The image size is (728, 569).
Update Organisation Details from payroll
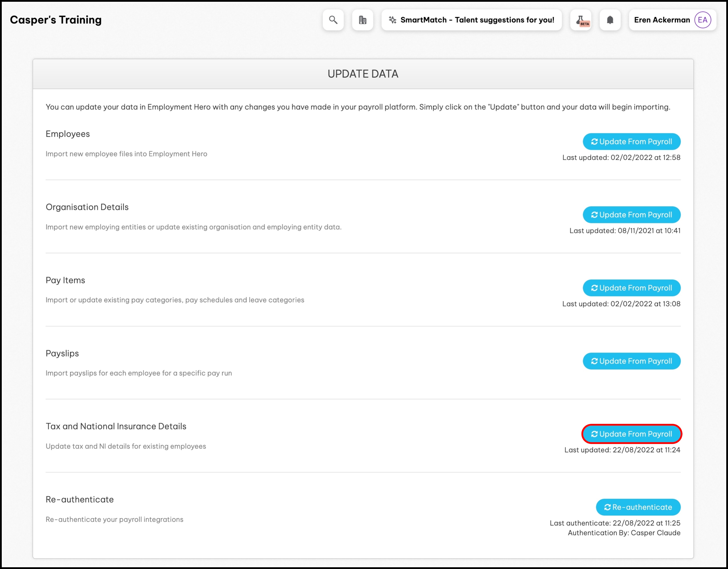click(x=631, y=215)
